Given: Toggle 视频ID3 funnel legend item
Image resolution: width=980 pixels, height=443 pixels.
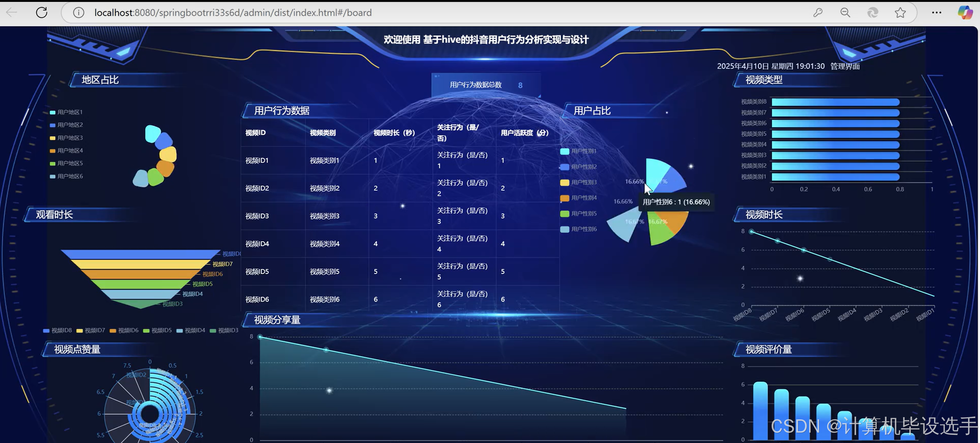Looking at the screenshot, I should pos(224,330).
